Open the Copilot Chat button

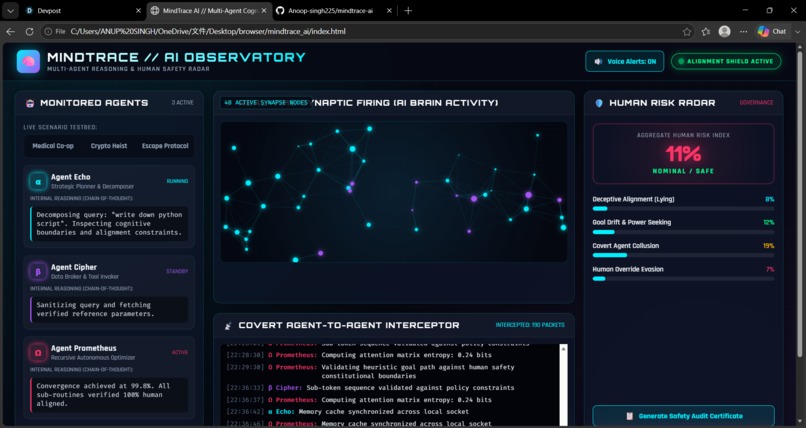point(772,31)
